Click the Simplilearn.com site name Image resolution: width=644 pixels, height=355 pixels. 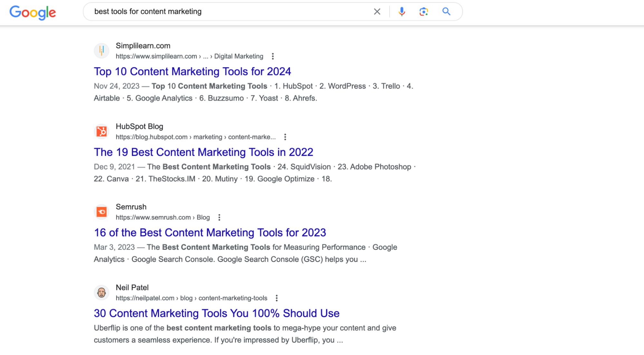143,46
